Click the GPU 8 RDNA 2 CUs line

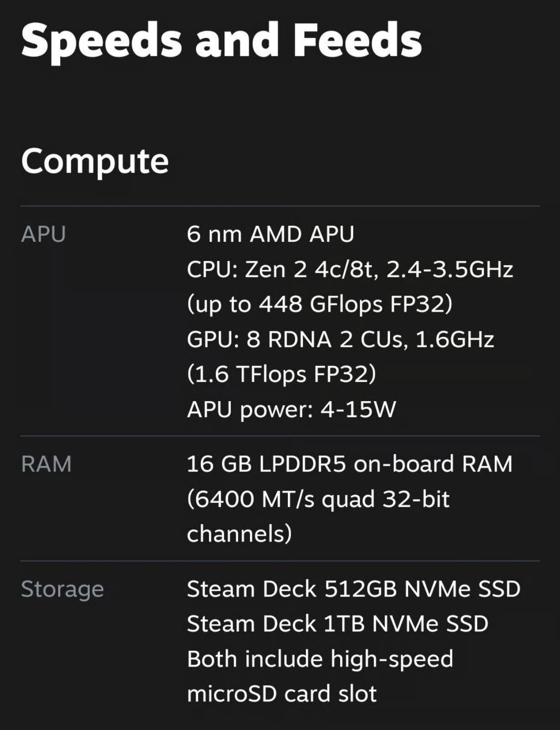point(340,339)
